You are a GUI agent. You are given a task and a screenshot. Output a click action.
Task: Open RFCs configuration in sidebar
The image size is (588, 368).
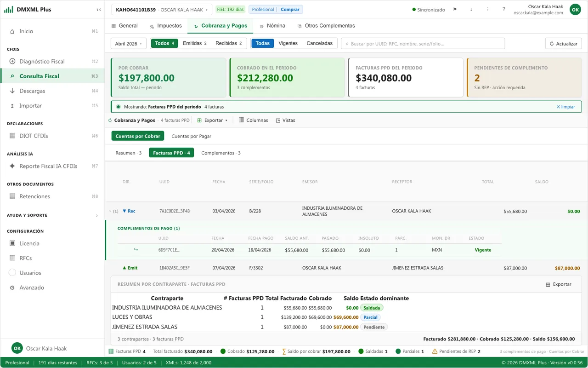52,258
